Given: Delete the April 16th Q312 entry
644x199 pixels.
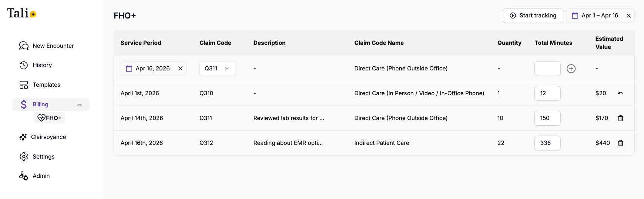Looking at the screenshot, I should (x=621, y=143).
